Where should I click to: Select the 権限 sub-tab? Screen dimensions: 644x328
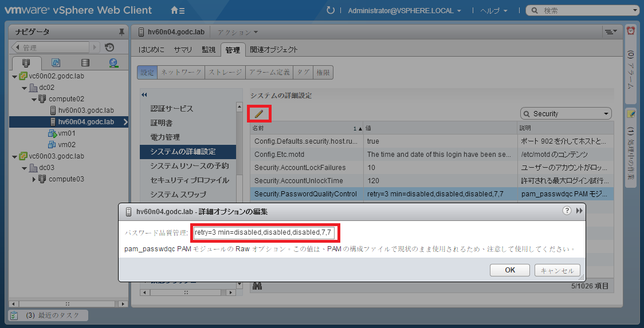point(323,73)
